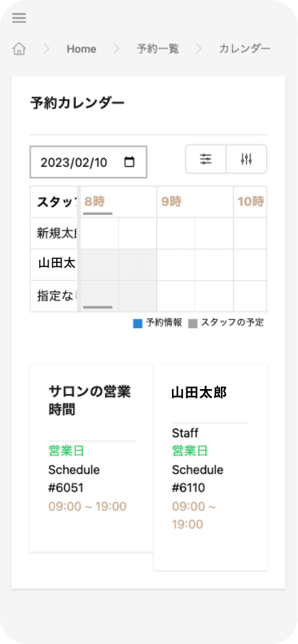Open the 山田太郎 staff schedule card
This screenshot has height=644, width=298.
210,467
